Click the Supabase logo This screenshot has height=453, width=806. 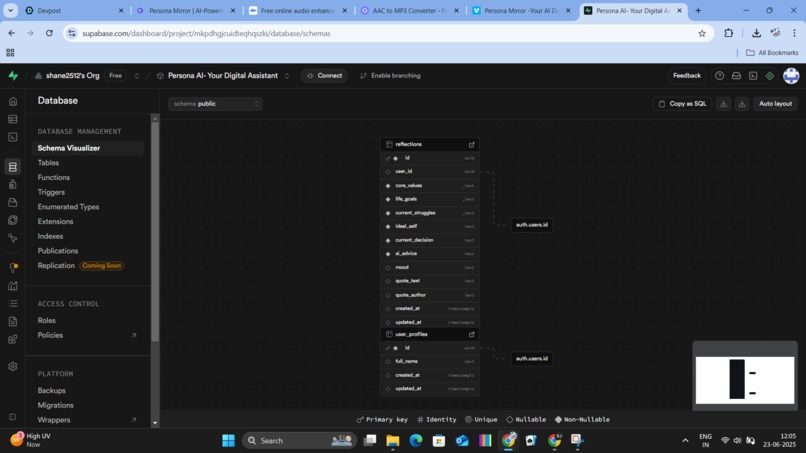[x=13, y=76]
